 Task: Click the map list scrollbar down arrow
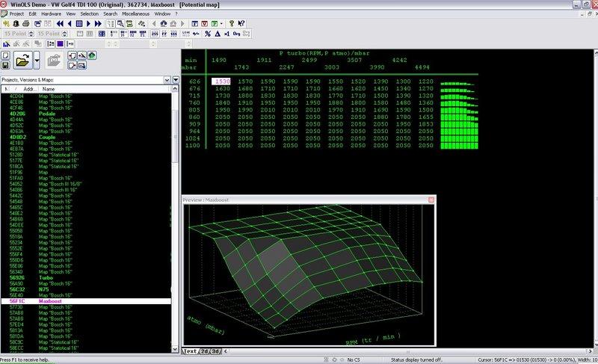point(175,349)
